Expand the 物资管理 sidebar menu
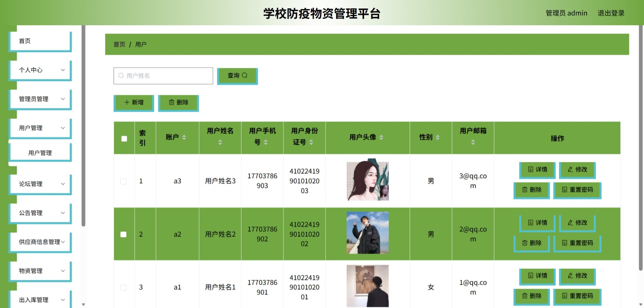 point(40,271)
